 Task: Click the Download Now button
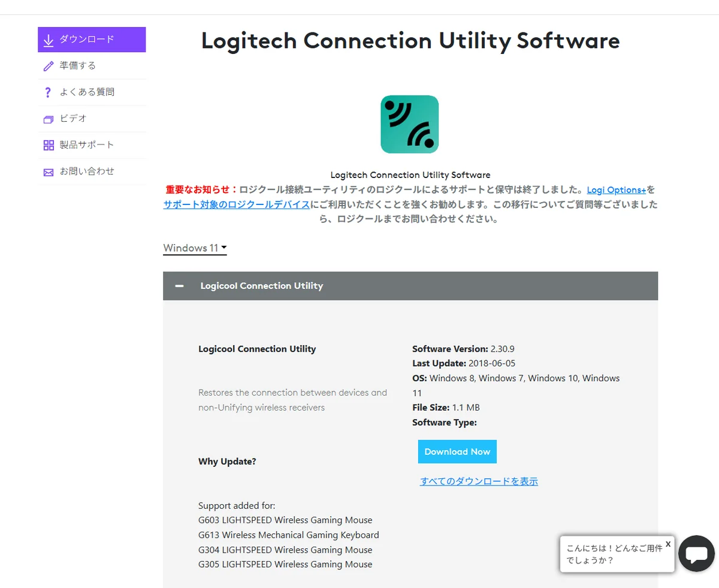point(457,452)
